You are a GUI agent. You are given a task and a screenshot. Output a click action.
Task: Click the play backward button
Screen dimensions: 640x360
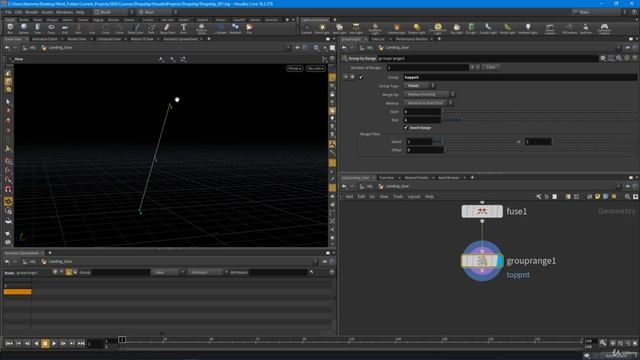[x=36, y=344]
